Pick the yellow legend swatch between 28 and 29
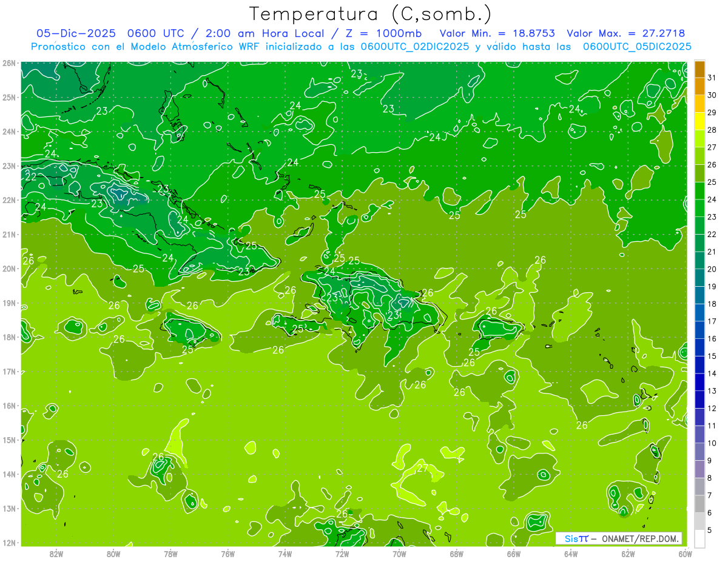Image resolution: width=728 pixels, height=562 pixels. tap(699, 121)
